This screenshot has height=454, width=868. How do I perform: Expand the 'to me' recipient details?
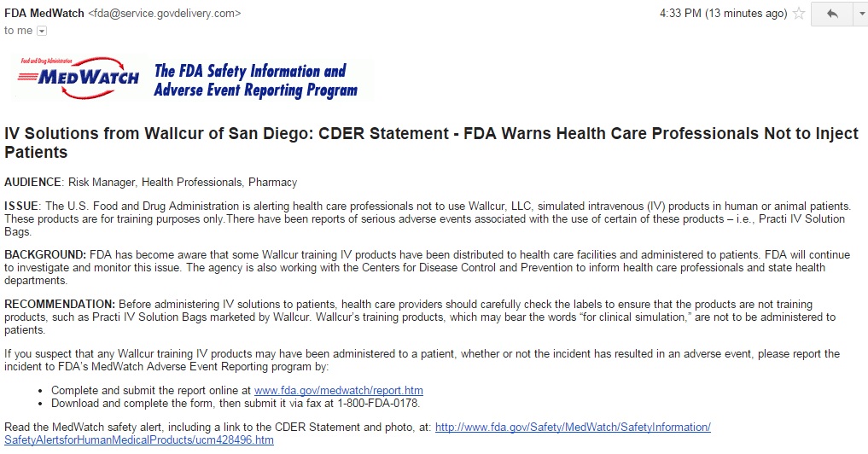pyautogui.click(x=42, y=31)
